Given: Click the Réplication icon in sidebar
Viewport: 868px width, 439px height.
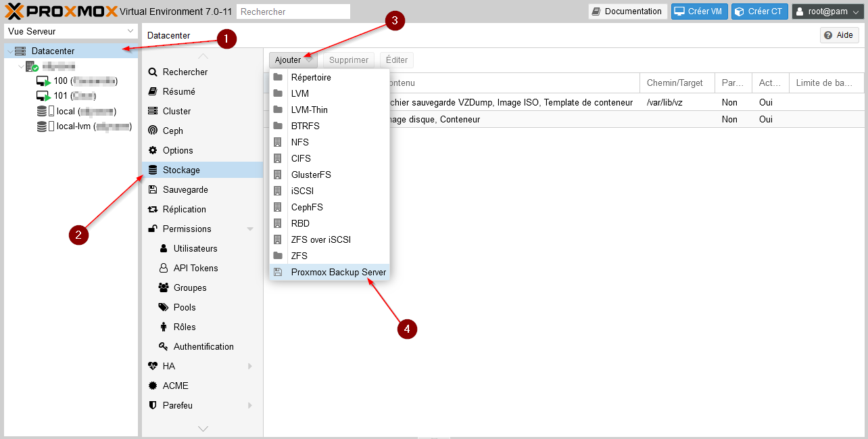Looking at the screenshot, I should pyautogui.click(x=152, y=209).
